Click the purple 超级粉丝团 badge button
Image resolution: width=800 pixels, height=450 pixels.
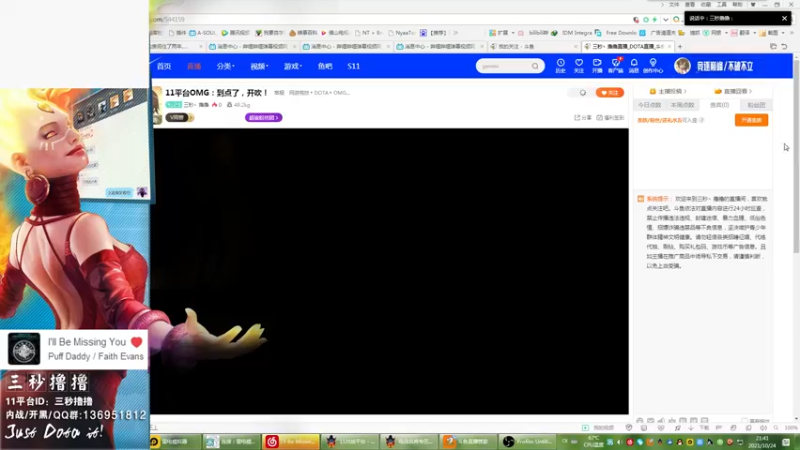(263, 117)
